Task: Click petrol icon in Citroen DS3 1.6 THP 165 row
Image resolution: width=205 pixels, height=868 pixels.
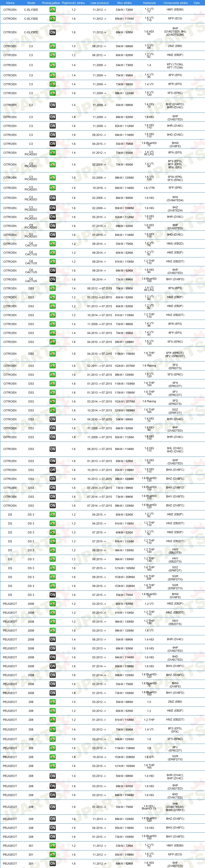Action: (x=52, y=410)
